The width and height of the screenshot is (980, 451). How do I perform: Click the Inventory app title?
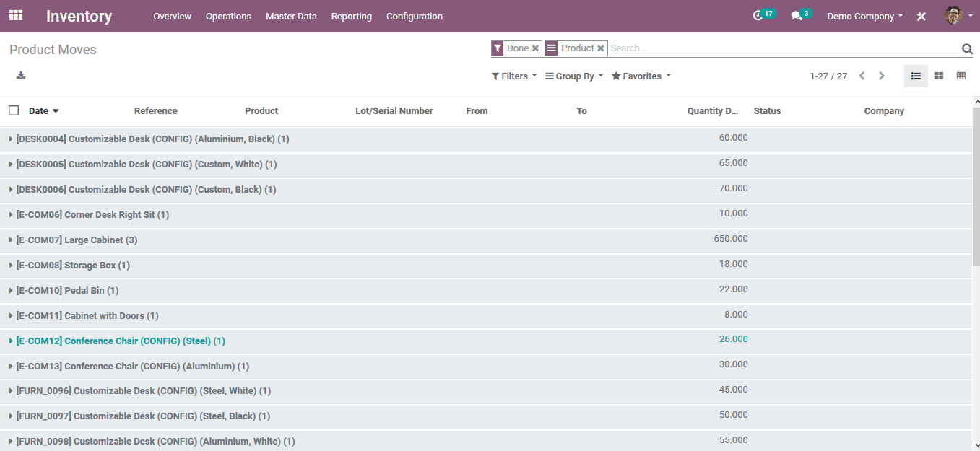tap(79, 16)
